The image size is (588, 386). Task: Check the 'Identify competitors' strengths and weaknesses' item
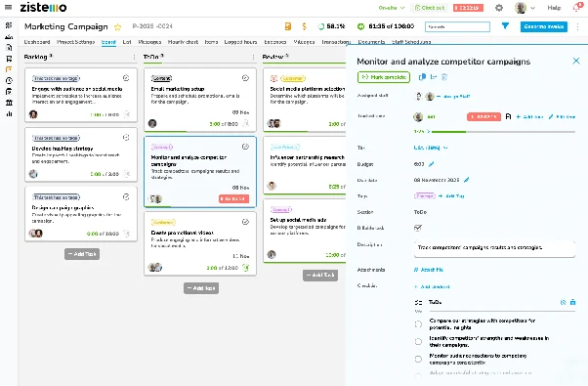(418, 341)
